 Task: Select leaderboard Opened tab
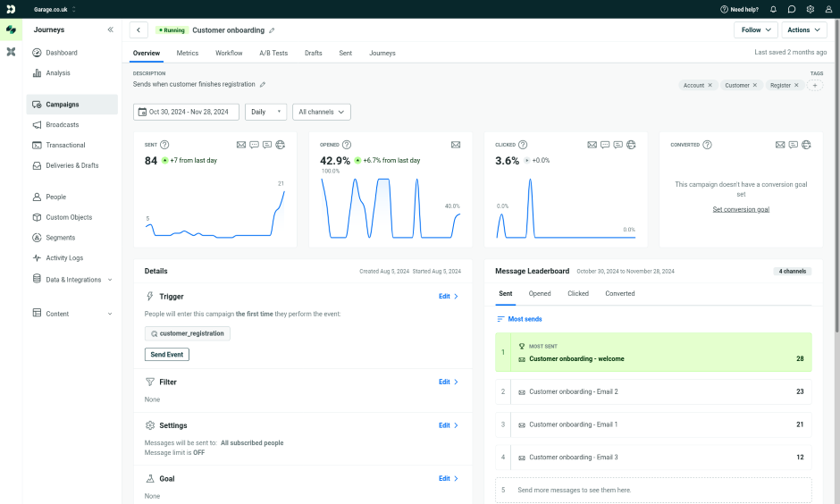[x=540, y=293]
